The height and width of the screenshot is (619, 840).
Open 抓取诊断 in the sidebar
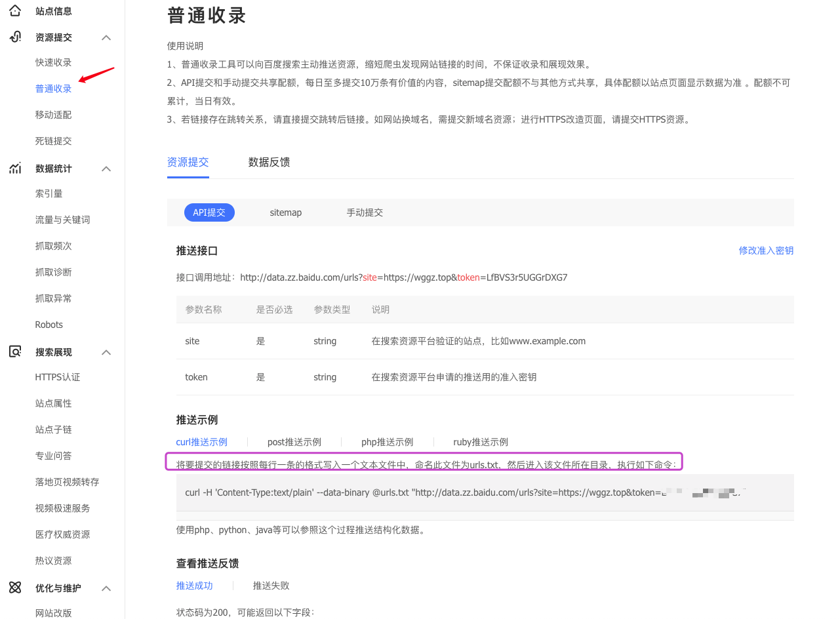coord(54,272)
